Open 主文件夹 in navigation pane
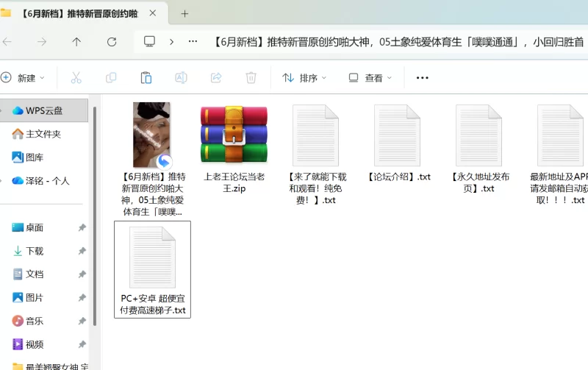The image size is (588, 370). 43,134
